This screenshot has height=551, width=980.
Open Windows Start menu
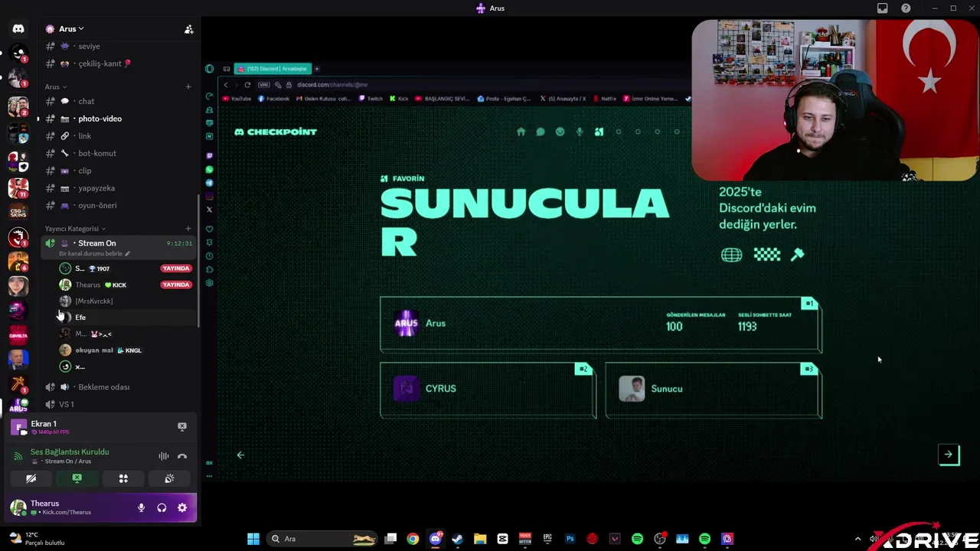pos(253,539)
